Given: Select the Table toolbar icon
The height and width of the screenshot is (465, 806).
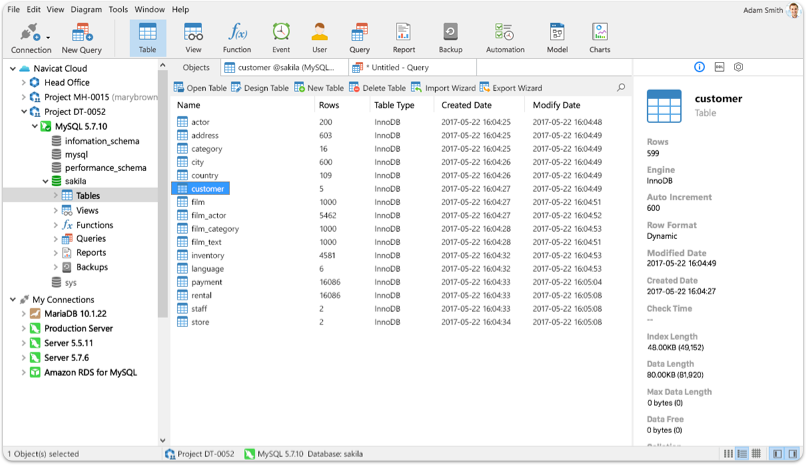Looking at the screenshot, I should point(148,39).
